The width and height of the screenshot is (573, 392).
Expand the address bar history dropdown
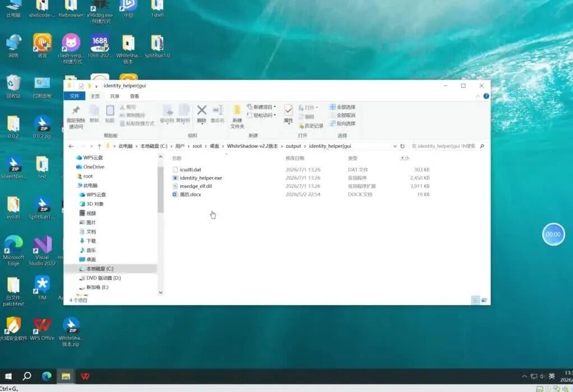(x=395, y=146)
